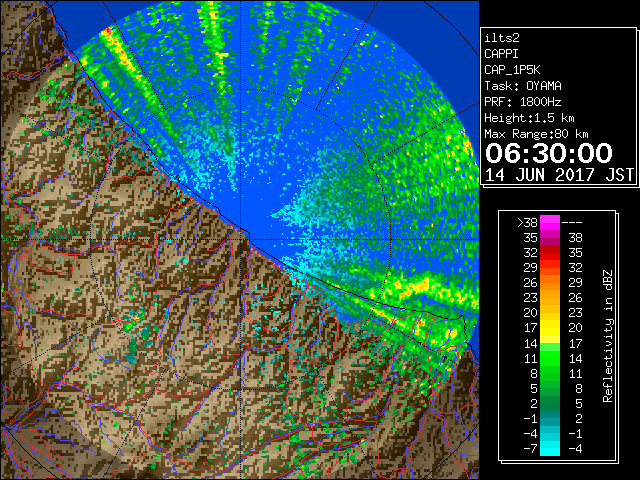The height and width of the screenshot is (480, 640).
Task: Click the orange 26 dBZ legend color
Action: [x=550, y=283]
